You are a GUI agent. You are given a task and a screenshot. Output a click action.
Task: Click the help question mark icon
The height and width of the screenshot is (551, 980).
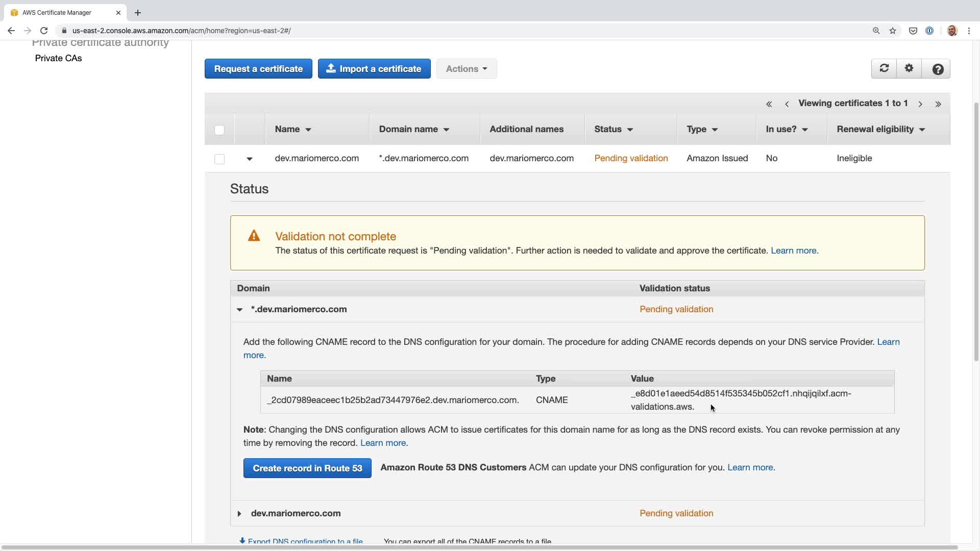(x=937, y=69)
